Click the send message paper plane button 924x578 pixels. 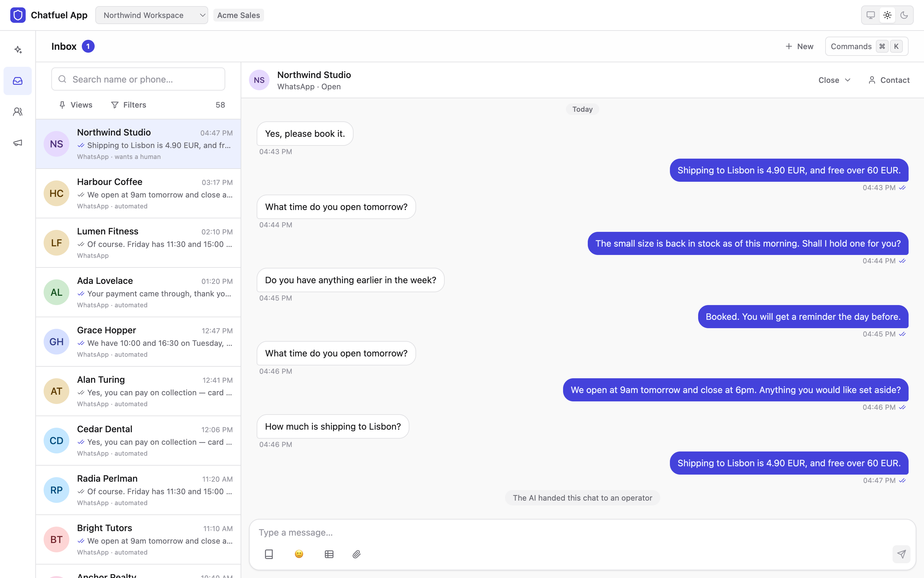(x=902, y=554)
